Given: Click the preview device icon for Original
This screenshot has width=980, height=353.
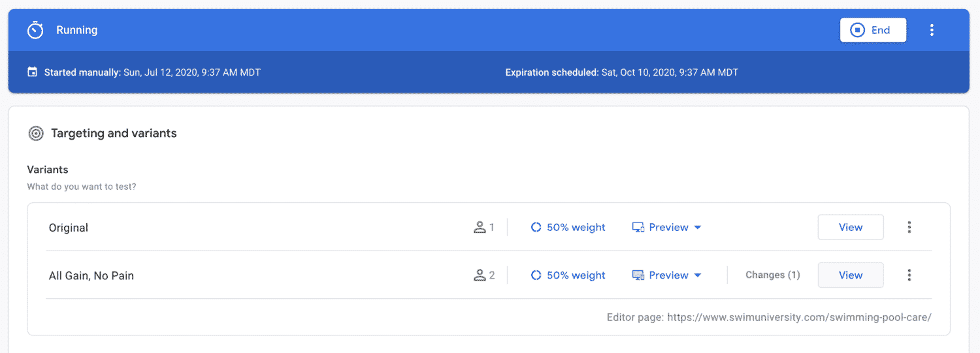Looking at the screenshot, I should click(x=638, y=228).
